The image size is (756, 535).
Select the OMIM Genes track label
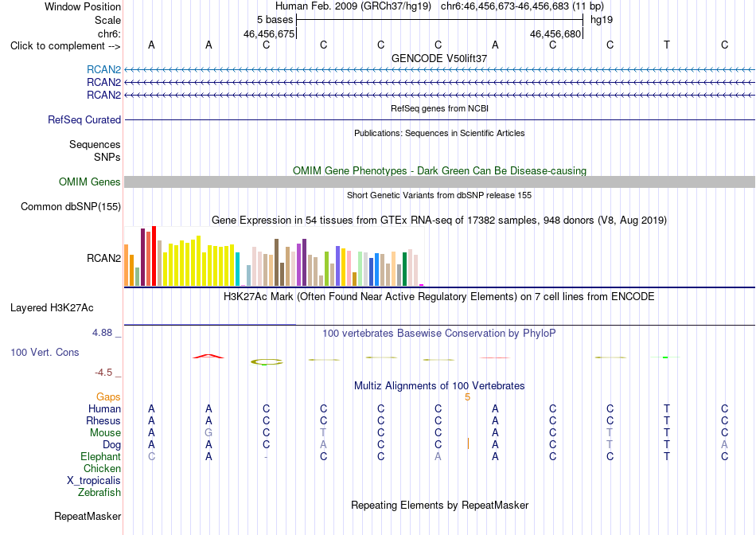[x=90, y=182]
